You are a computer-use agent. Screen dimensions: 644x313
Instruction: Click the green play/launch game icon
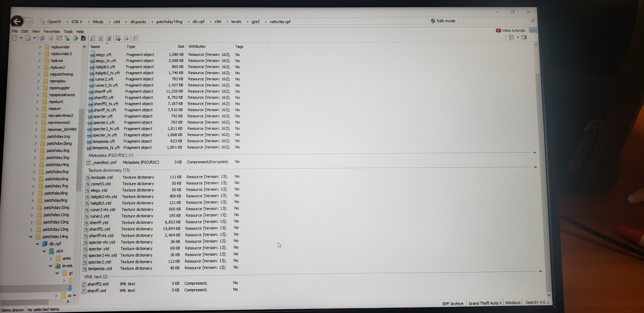[76, 38]
